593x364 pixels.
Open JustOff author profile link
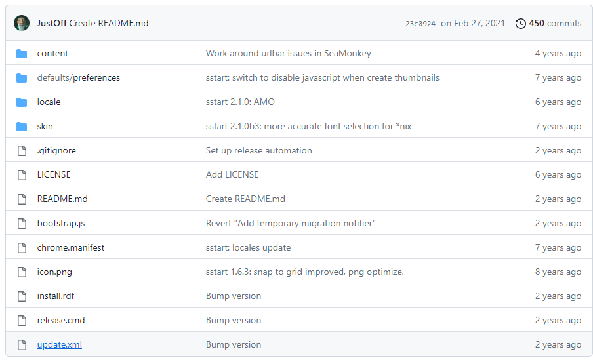point(52,24)
